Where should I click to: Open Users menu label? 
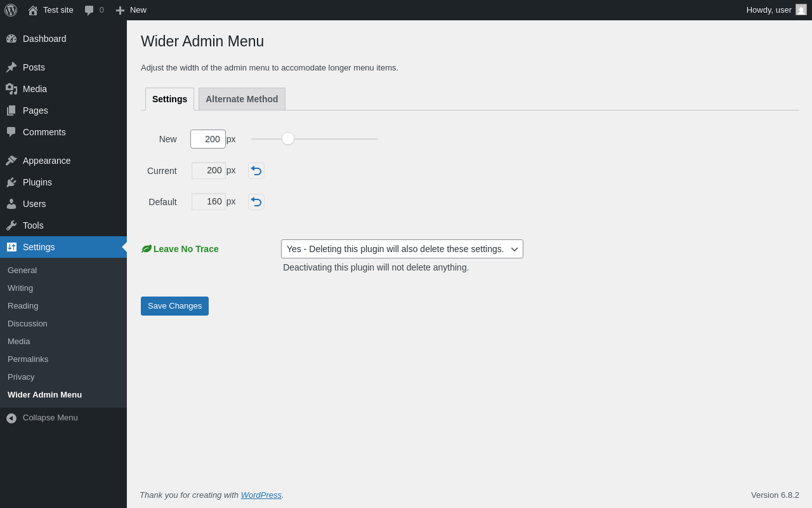coord(34,204)
